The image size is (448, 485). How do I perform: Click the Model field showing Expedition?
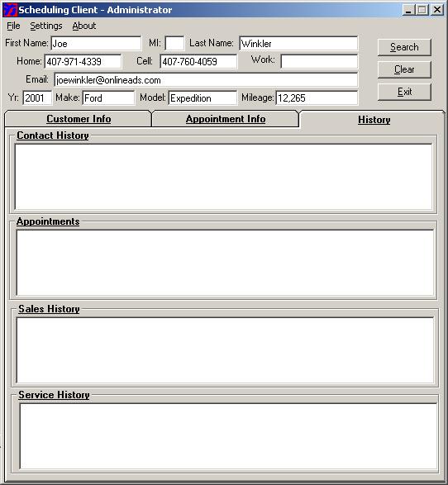(203, 98)
